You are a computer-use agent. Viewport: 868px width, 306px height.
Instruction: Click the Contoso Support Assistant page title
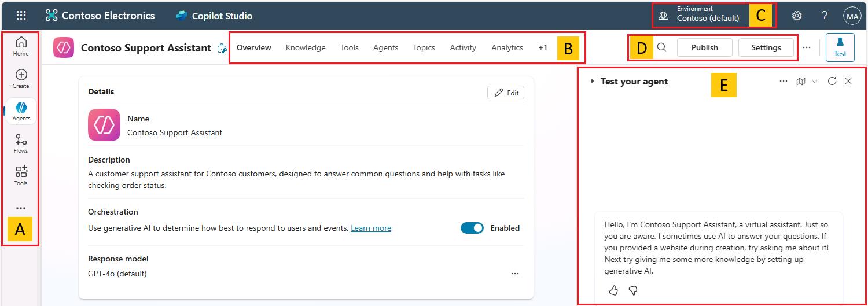tap(146, 48)
